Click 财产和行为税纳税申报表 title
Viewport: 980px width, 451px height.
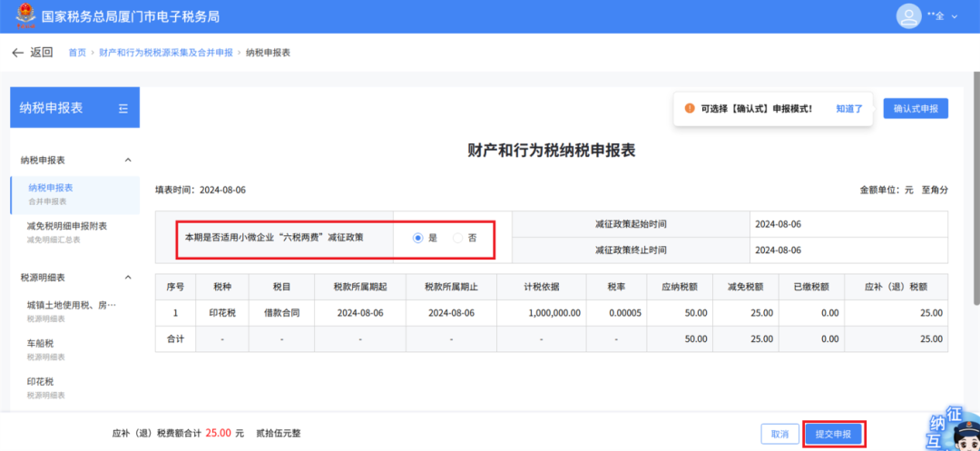pyautogui.click(x=552, y=151)
